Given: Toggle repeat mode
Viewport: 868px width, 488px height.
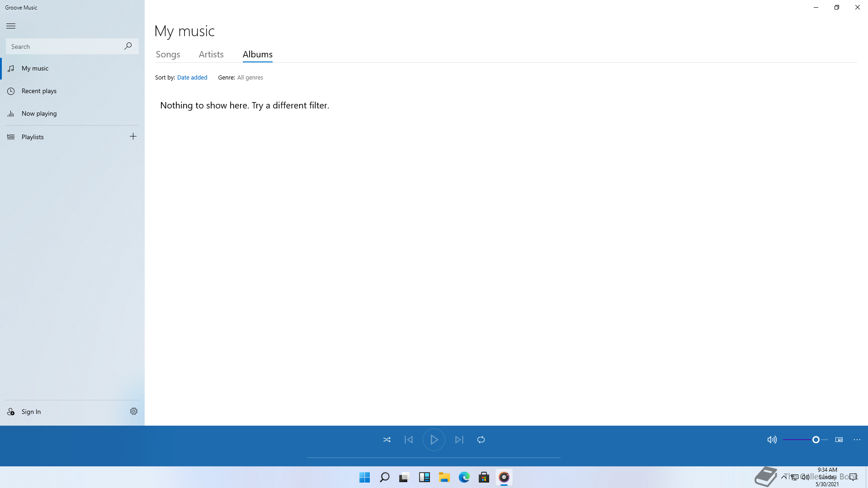Looking at the screenshot, I should [x=481, y=440].
